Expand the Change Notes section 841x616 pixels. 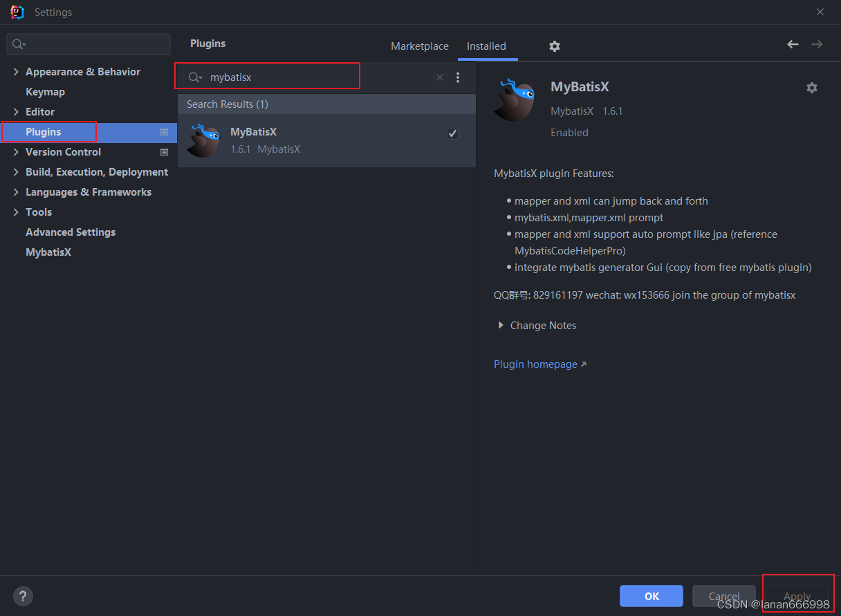pyautogui.click(x=501, y=326)
